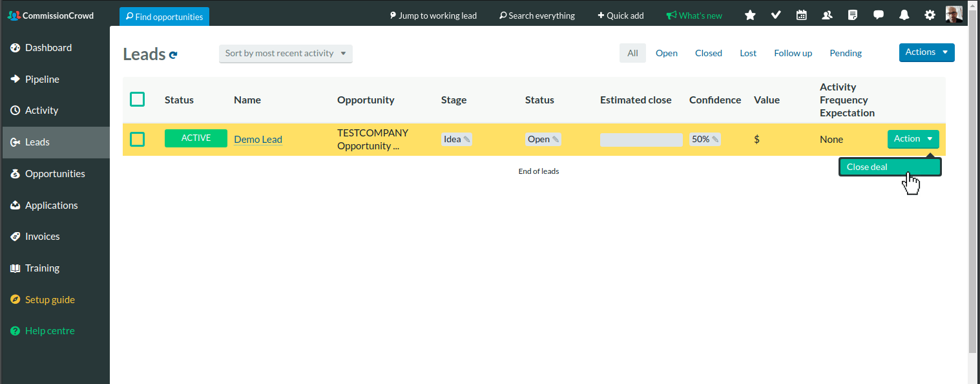980x384 pixels.
Task: Open the blue Actions dropdown
Action: tap(926, 52)
